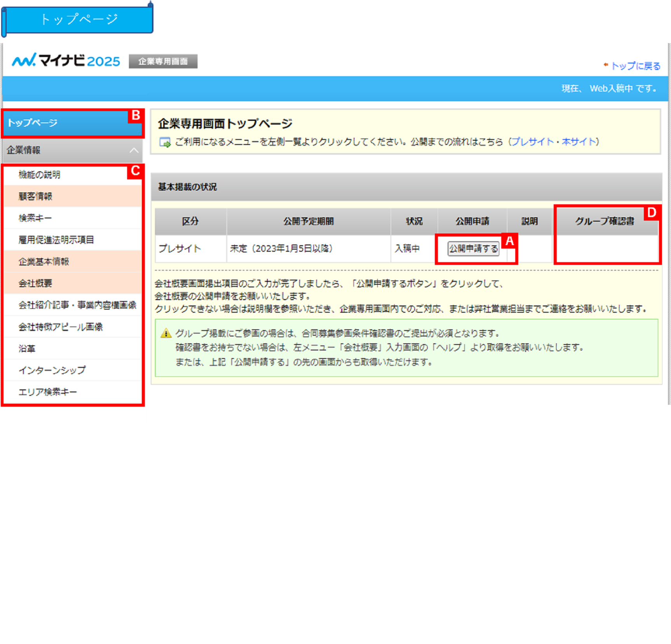Open インターンシップ menu item
Image resolution: width=671 pixels, height=644 pixels.
(73, 371)
